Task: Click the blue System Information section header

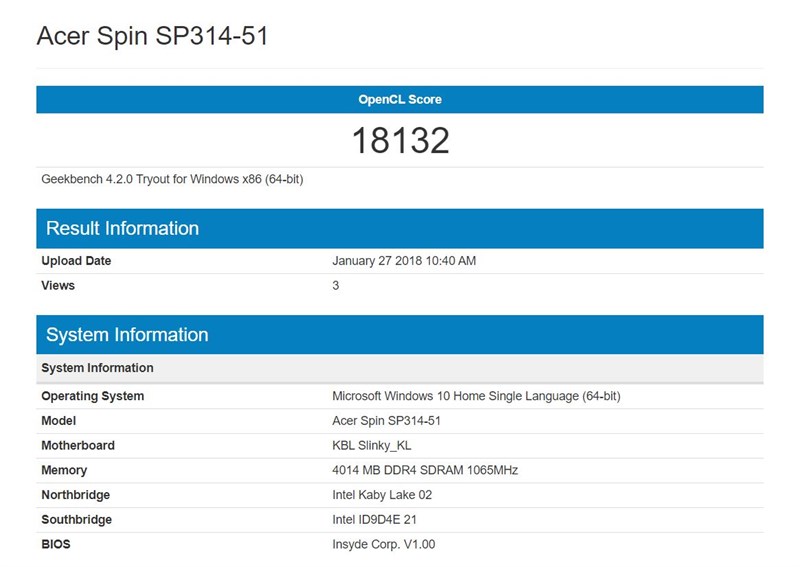Action: 127,335
